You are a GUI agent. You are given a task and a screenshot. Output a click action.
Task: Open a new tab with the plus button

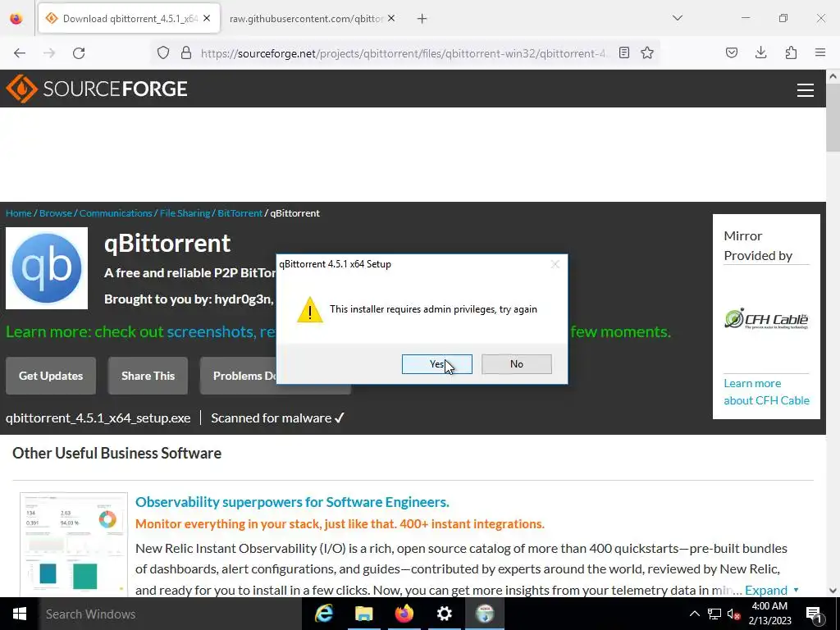422,19
